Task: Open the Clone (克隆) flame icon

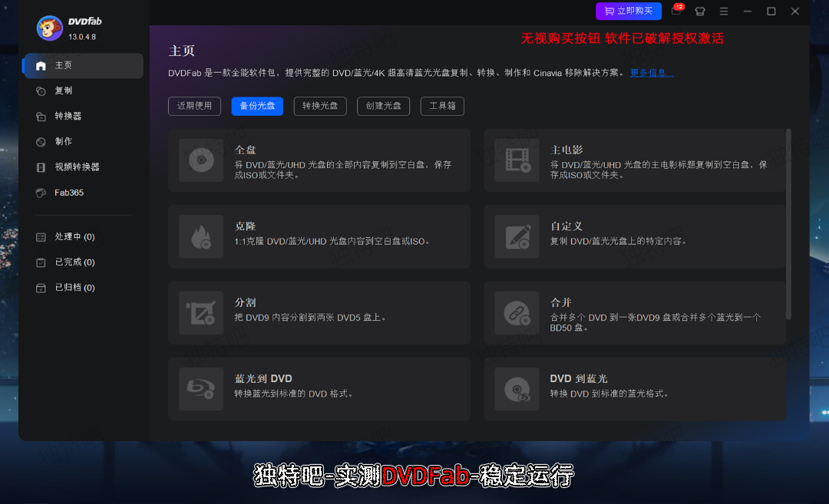Action: [x=201, y=236]
